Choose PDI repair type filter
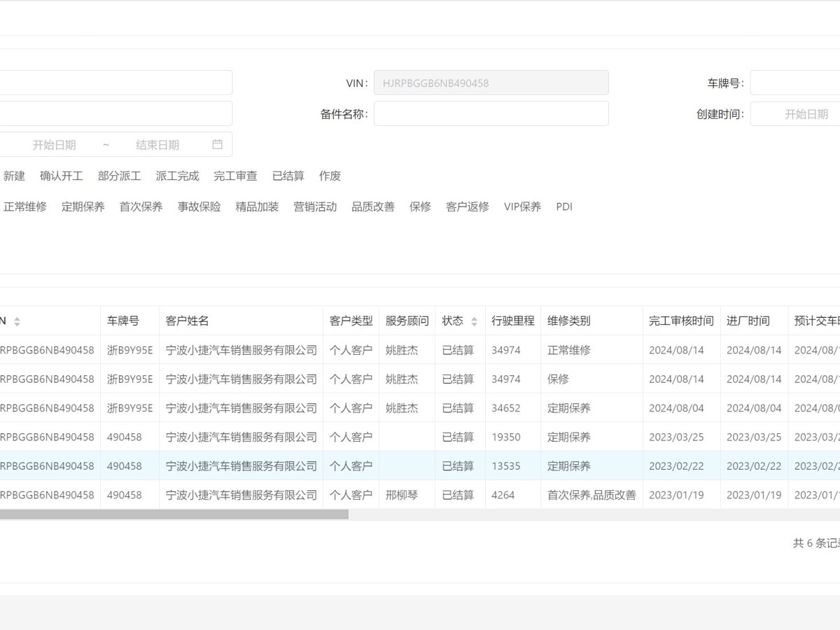This screenshot has height=630, width=840. pos(564,206)
